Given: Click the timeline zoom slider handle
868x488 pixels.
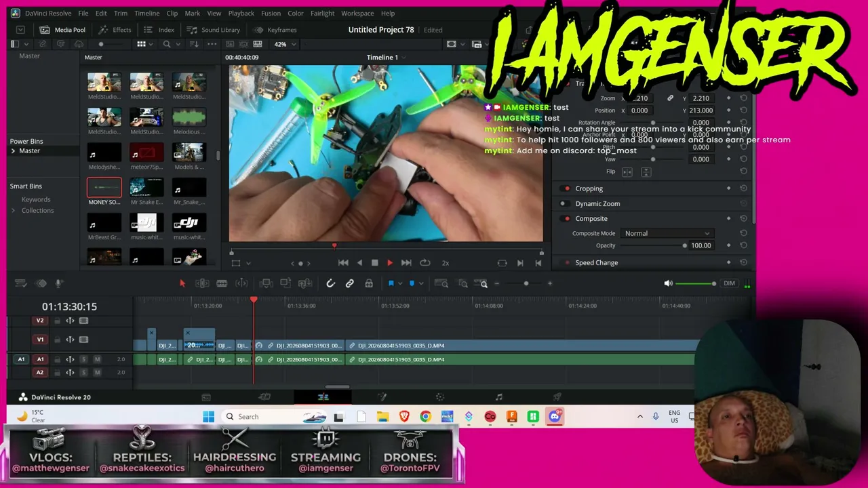Looking at the screenshot, I should click(526, 283).
